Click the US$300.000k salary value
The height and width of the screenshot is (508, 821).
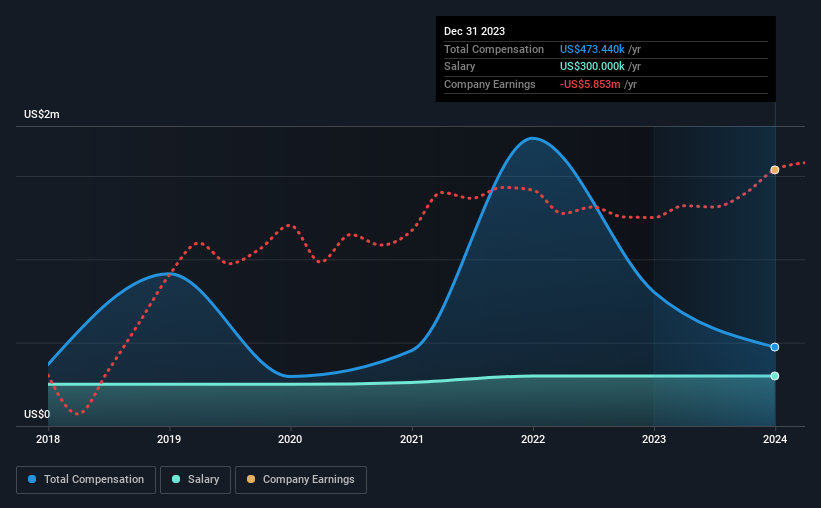[592, 67]
